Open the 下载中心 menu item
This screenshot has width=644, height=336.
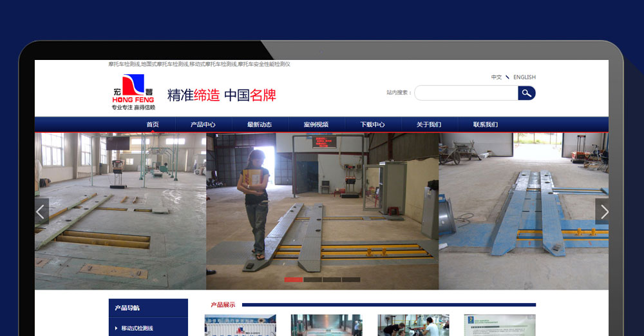(372, 124)
